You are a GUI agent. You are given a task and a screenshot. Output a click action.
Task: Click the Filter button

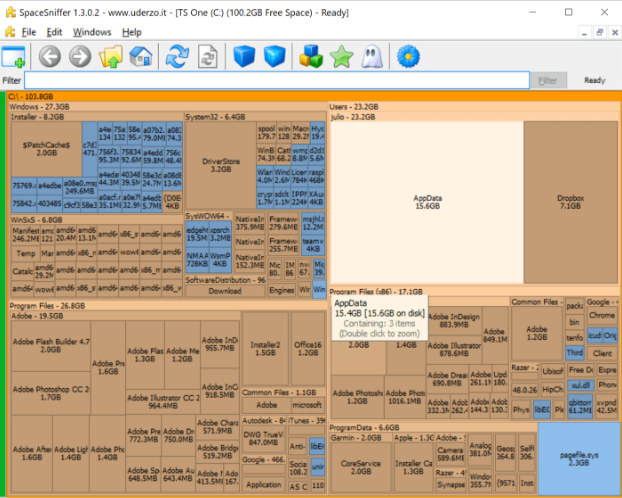[x=547, y=80]
